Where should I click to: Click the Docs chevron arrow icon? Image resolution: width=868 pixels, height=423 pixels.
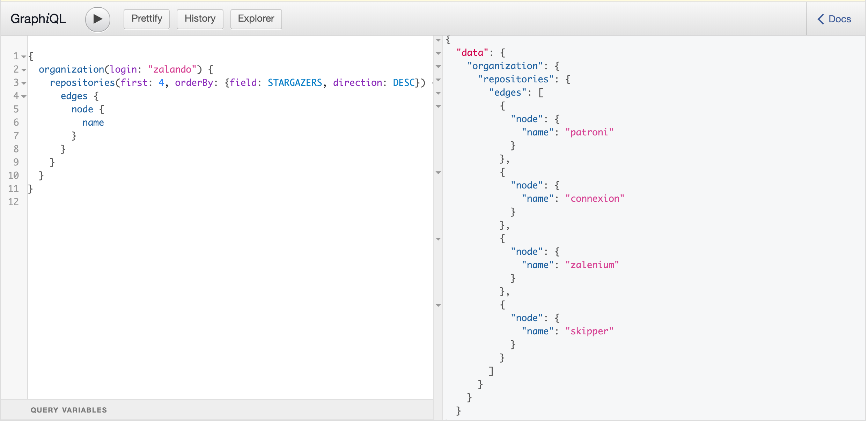821,19
